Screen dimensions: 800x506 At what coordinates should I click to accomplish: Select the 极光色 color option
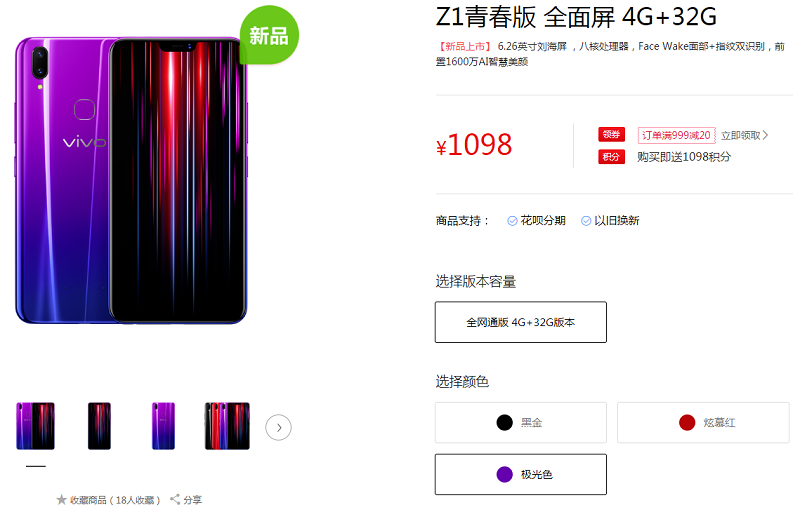coord(520,474)
